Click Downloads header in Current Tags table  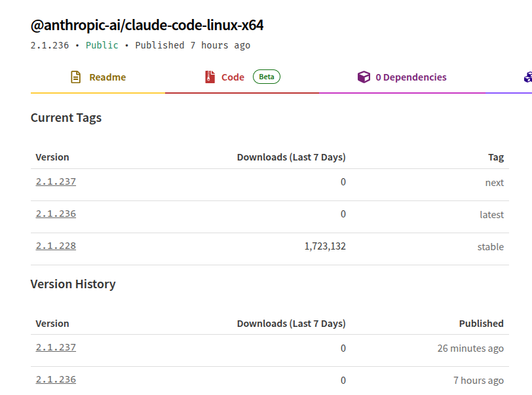[291, 157]
